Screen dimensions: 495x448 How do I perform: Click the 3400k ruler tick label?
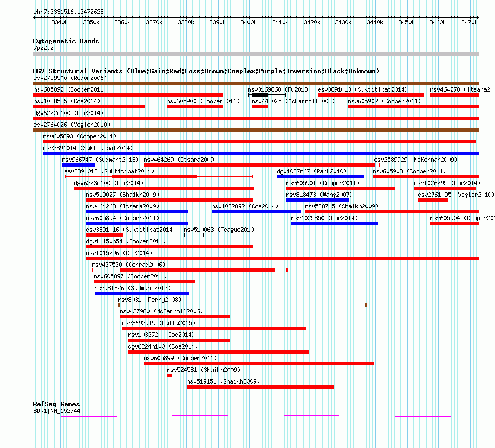point(249,22)
